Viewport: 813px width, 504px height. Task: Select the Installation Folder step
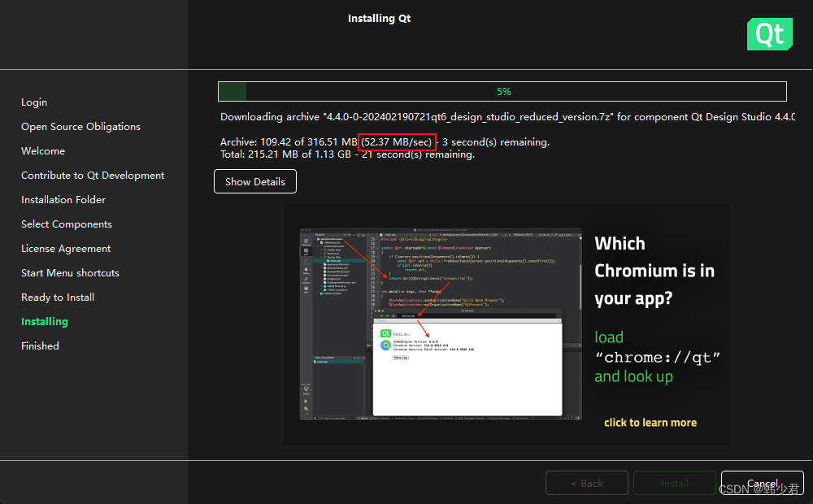point(63,200)
